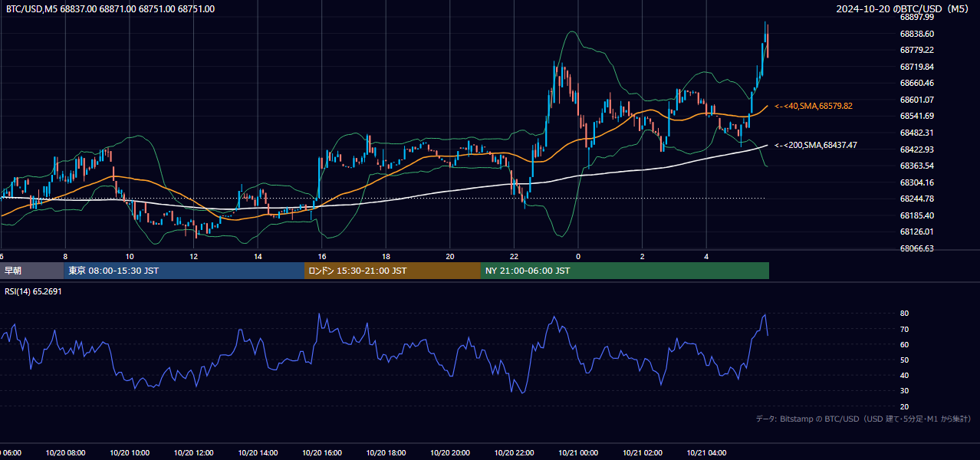
Task: Select the 40 SMA label 68579.82
Action: 814,106
